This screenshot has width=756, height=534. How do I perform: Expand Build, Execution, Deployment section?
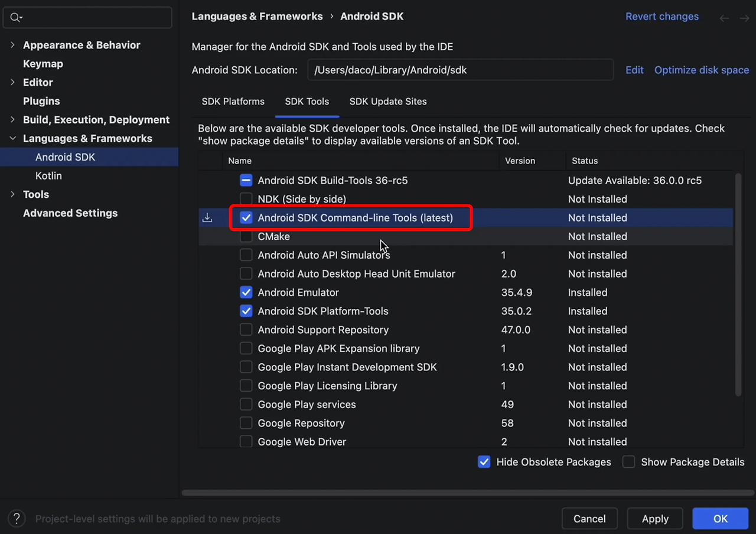(12, 119)
